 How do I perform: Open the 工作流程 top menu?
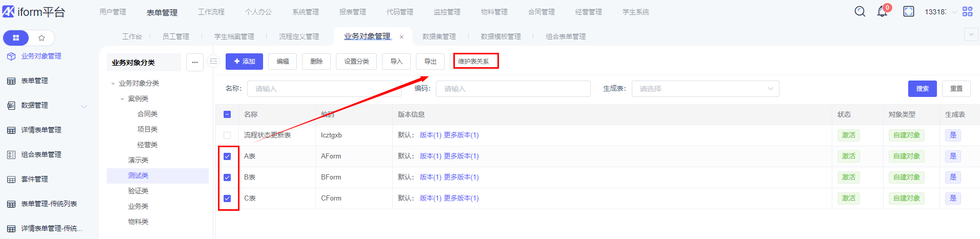tap(211, 12)
